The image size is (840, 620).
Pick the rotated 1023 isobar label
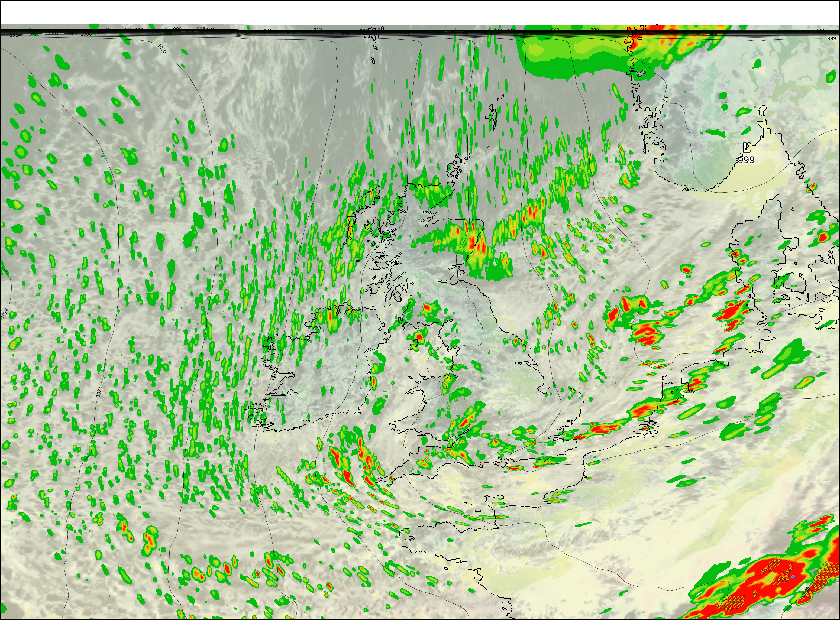coord(99,391)
